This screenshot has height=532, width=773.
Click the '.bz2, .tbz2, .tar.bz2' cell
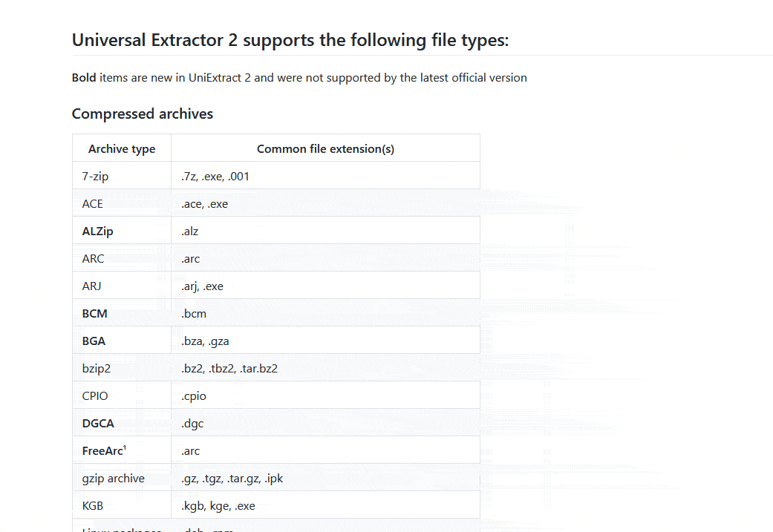325,369
